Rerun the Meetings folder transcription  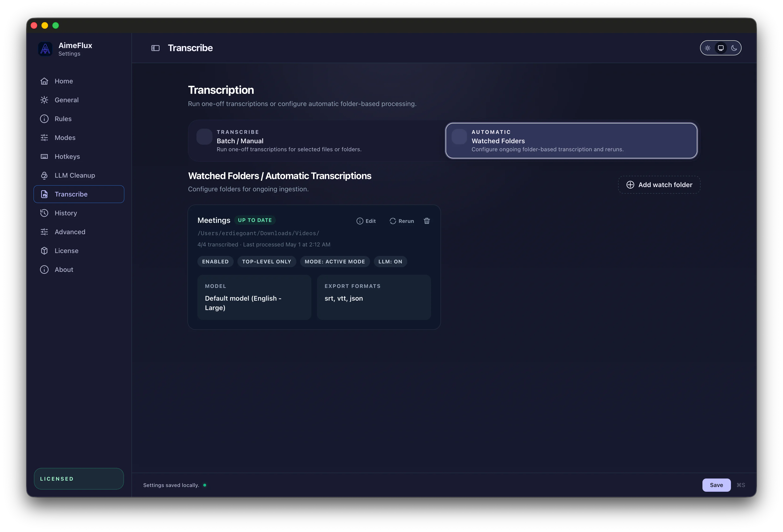click(x=402, y=221)
